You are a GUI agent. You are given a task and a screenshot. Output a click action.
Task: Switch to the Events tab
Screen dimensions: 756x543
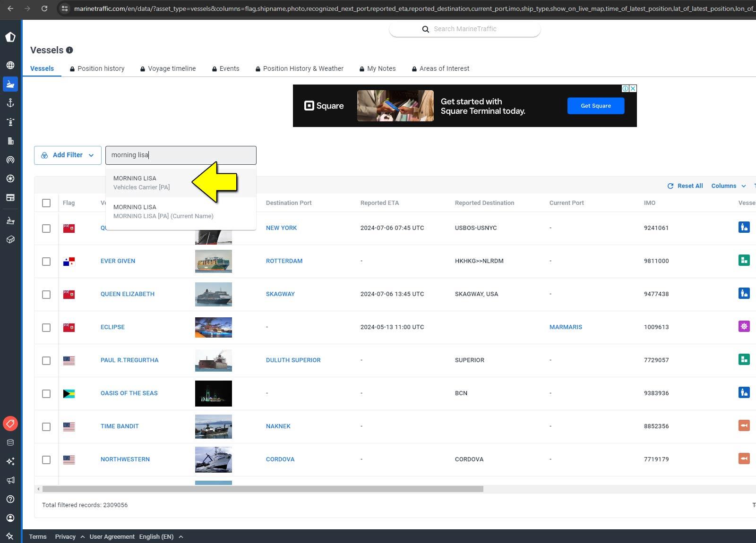pyautogui.click(x=226, y=68)
